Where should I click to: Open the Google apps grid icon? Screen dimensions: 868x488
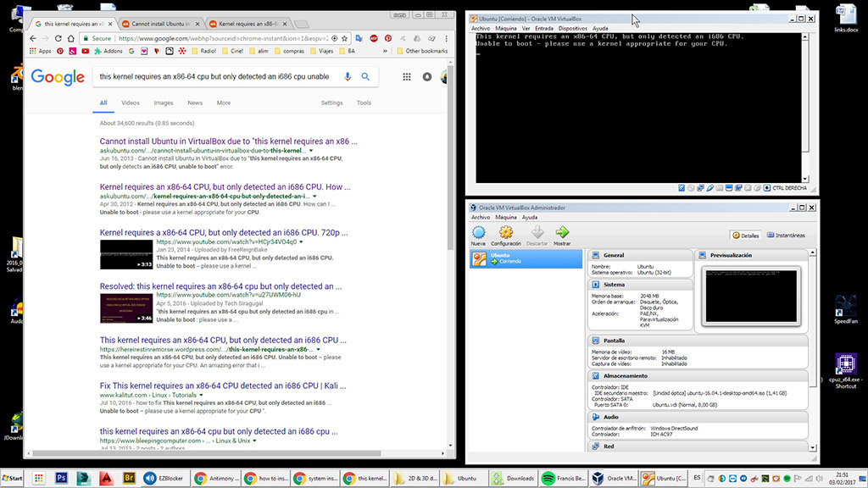pyautogui.click(x=407, y=77)
